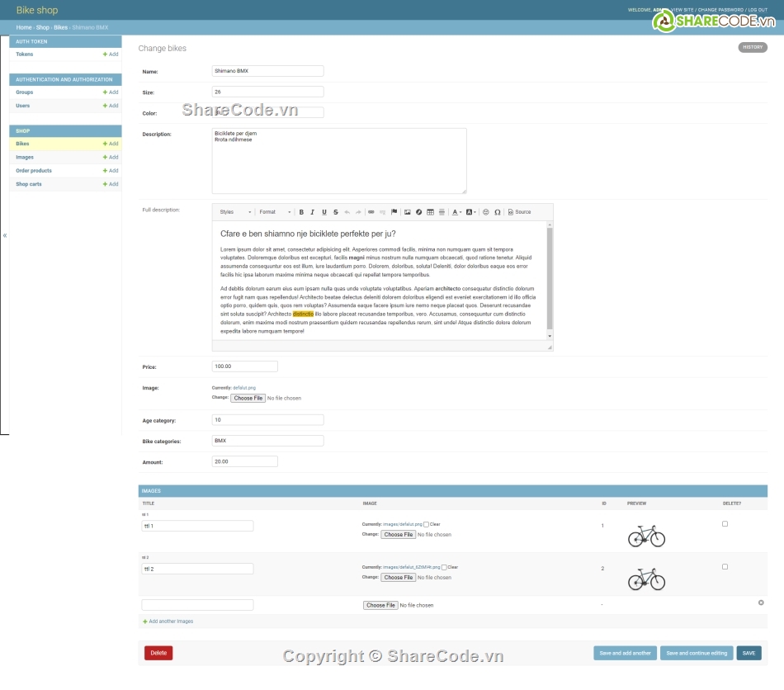Check the Delete box for image ttl 2
This screenshot has width=784, height=690.
[x=725, y=567]
